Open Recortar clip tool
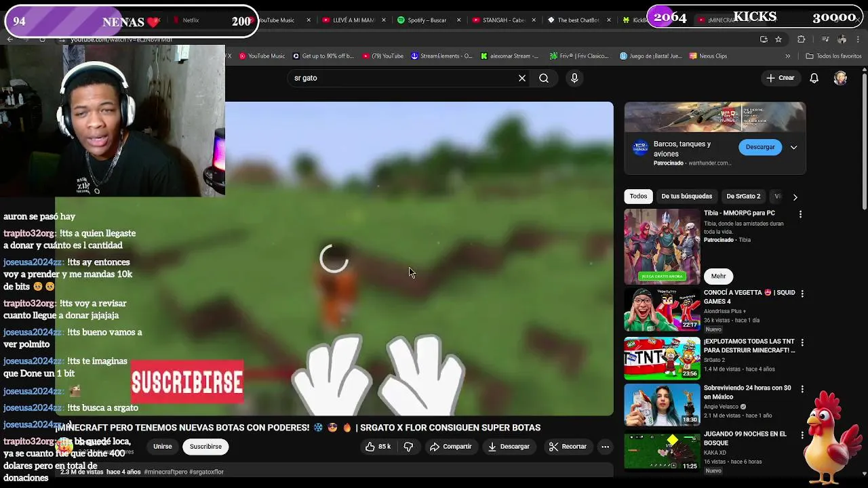The image size is (868, 488). pyautogui.click(x=568, y=447)
